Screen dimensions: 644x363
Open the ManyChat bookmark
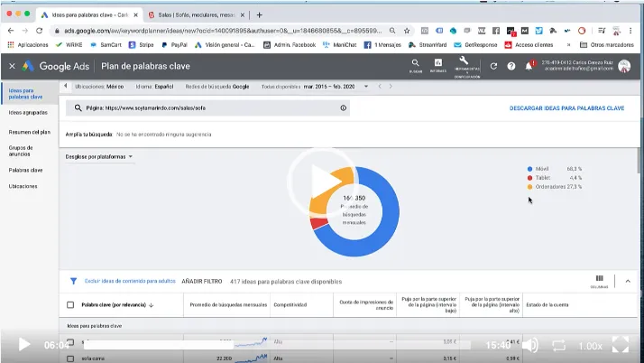[x=340, y=45]
